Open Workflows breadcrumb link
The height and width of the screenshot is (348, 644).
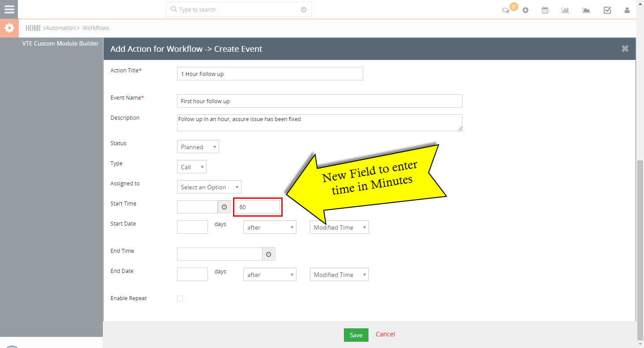coord(96,28)
